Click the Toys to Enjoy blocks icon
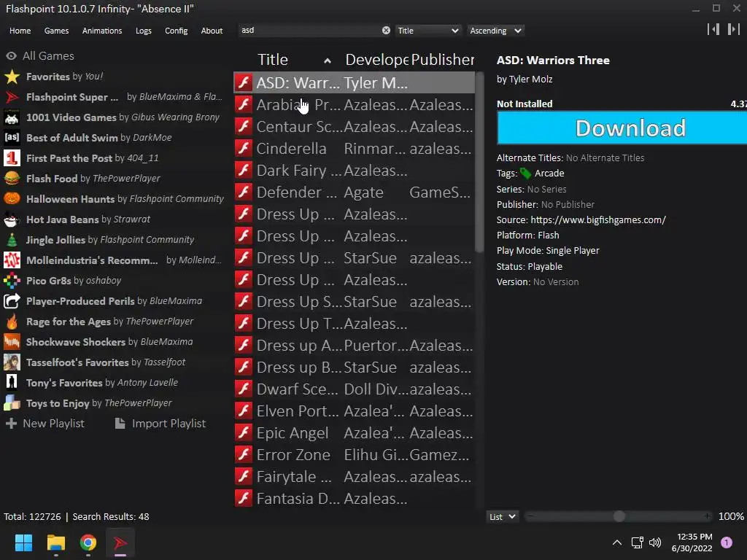747x560 pixels. (x=12, y=403)
